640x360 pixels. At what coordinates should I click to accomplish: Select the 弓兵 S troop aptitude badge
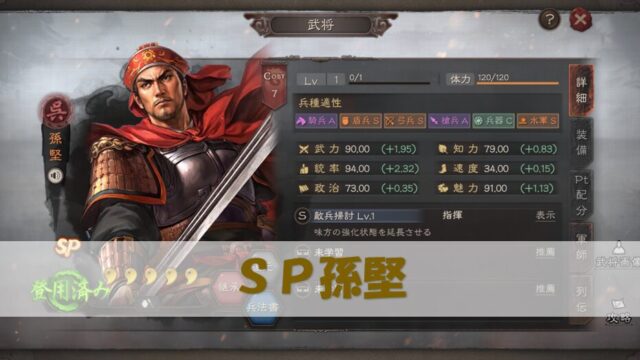[405, 121]
